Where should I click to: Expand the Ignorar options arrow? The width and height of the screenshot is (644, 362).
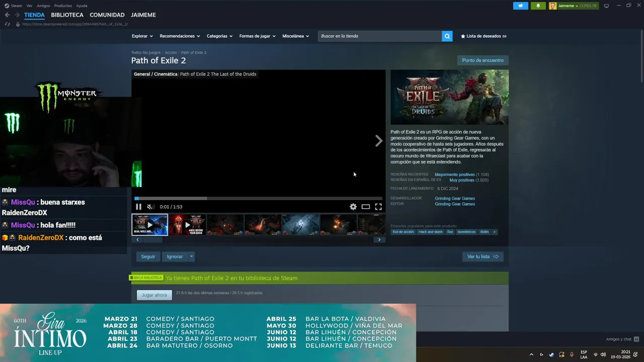coord(191,256)
